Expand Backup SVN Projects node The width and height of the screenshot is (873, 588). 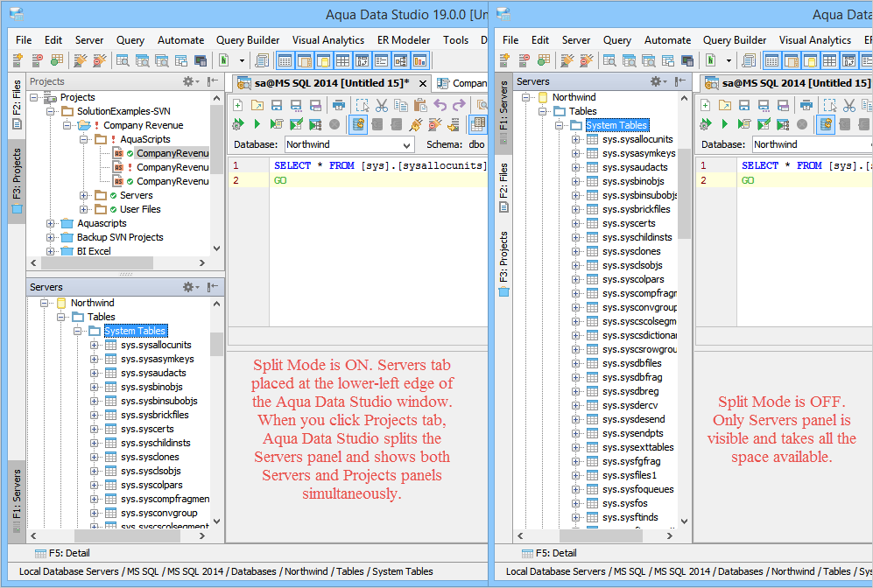50,237
